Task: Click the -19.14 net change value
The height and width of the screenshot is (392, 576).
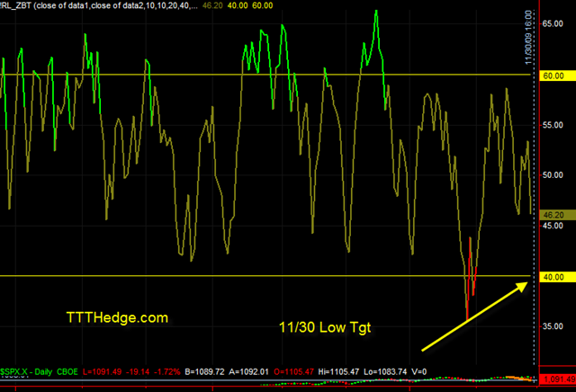Action: (138, 372)
